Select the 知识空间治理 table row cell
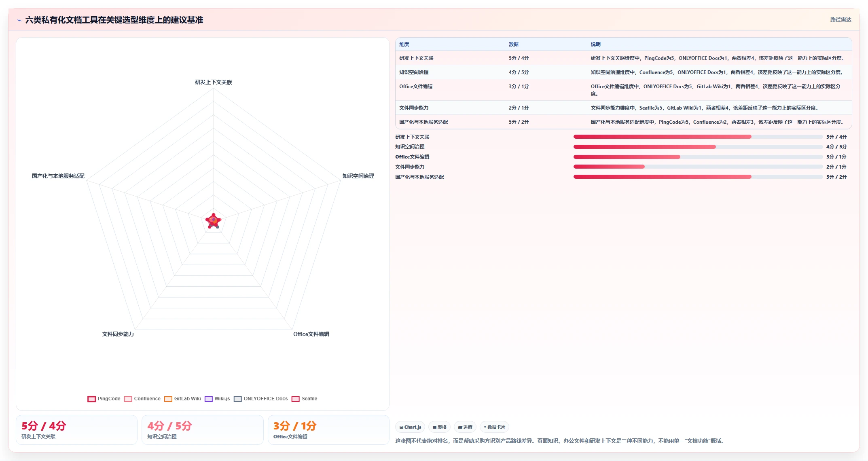This screenshot has width=868, height=461. (x=414, y=72)
